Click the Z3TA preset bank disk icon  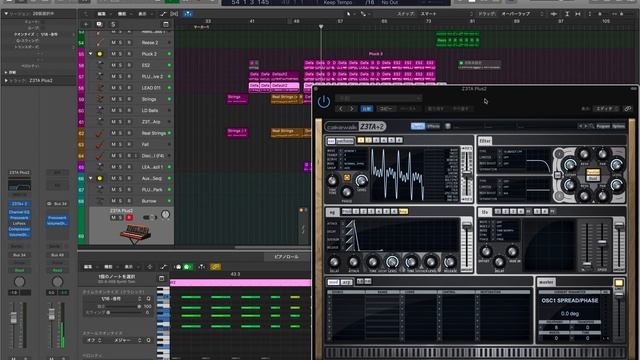point(448,126)
